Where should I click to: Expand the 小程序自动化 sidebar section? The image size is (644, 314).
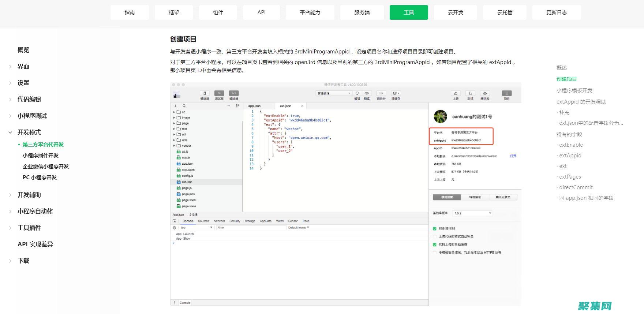click(10, 212)
